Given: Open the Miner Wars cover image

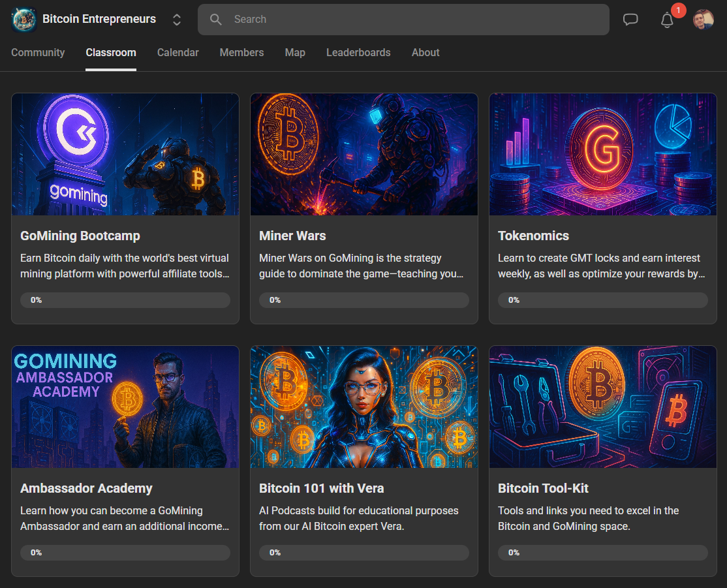Looking at the screenshot, I should [364, 155].
